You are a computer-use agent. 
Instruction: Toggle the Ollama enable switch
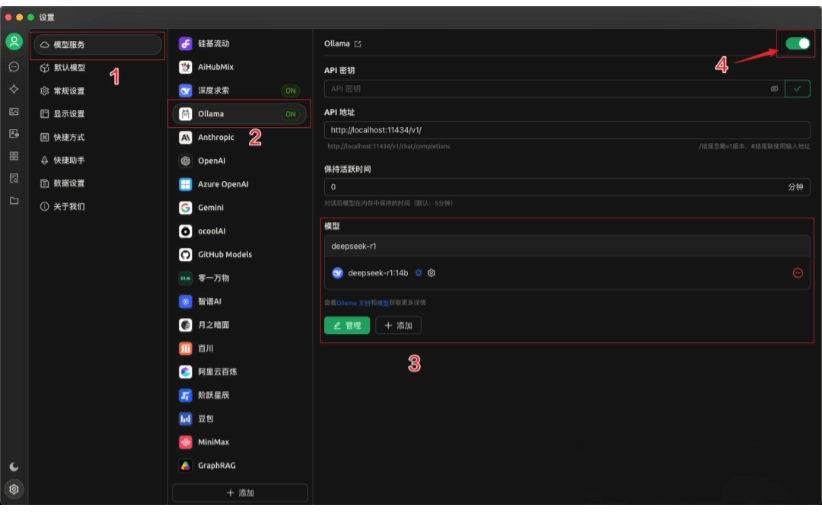797,43
